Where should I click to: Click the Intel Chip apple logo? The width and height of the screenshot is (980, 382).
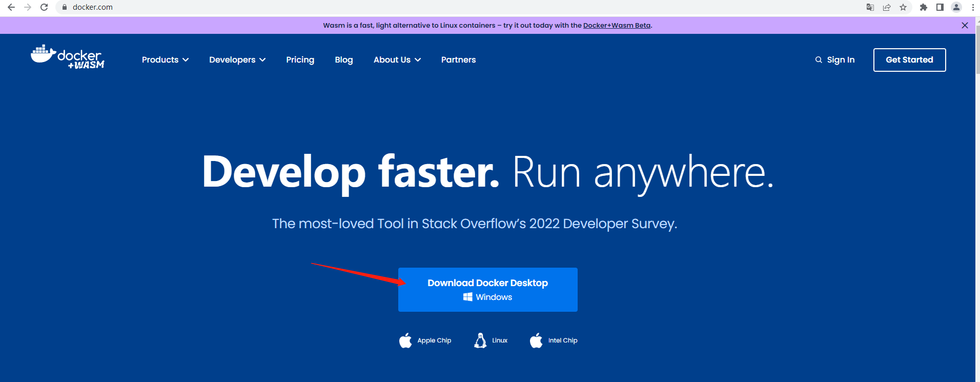536,340
